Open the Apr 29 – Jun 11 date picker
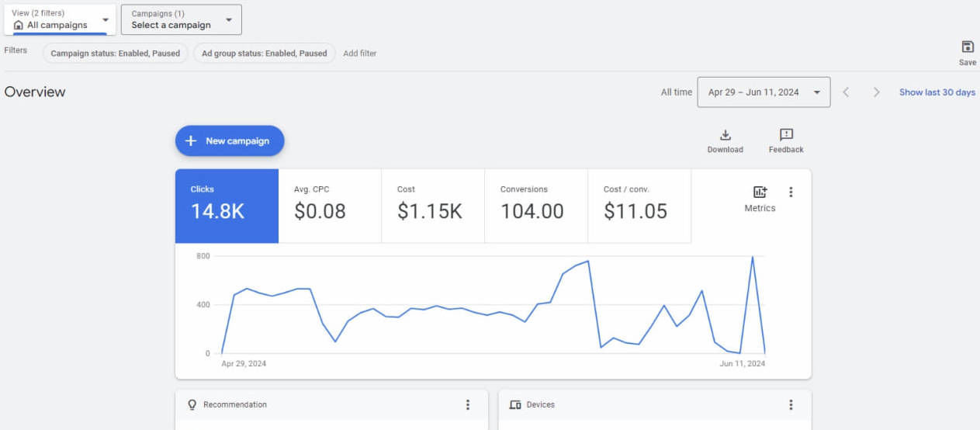Image resolution: width=980 pixels, height=430 pixels. coord(763,92)
